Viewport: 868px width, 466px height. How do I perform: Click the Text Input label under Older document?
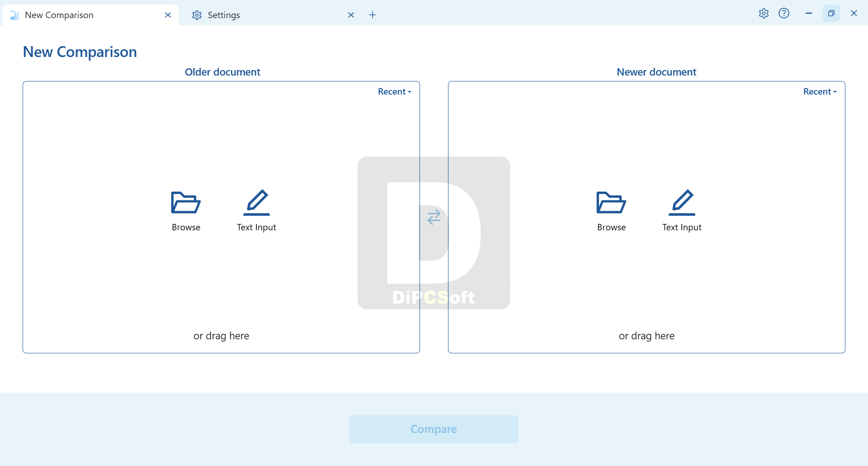tap(256, 227)
